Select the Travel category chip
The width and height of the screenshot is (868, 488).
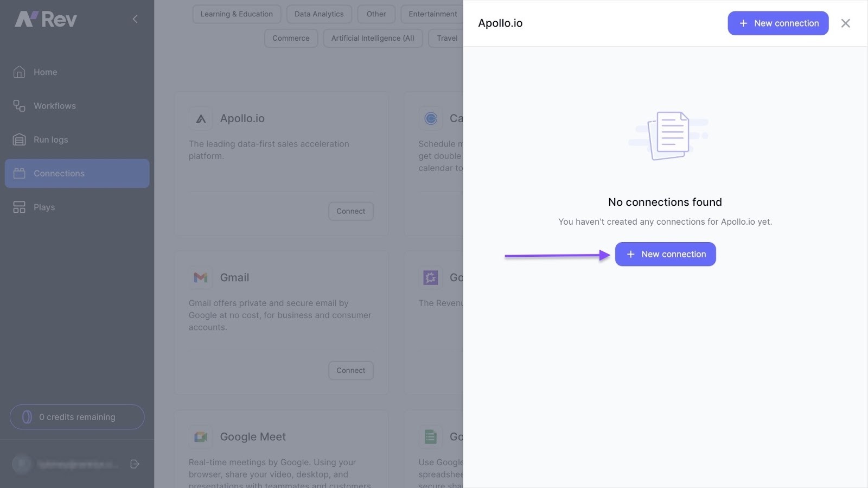click(446, 38)
